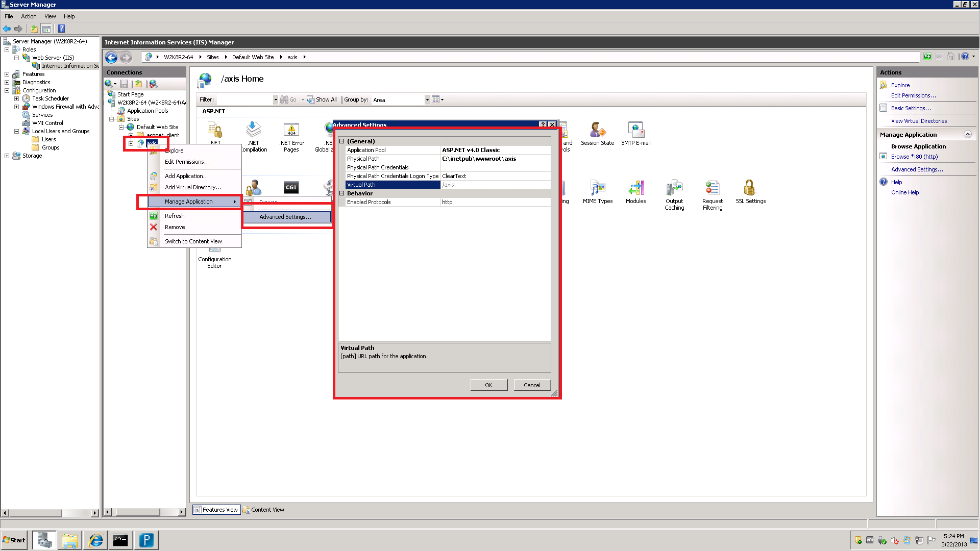Click the Server Manager help toolbar icon
Screen dimensions: 980x551
(61, 29)
